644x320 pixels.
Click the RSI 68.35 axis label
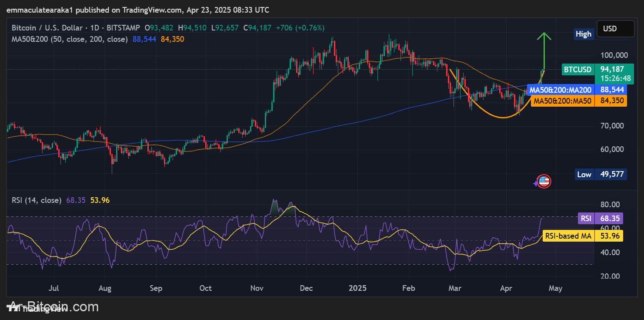pyautogui.click(x=600, y=219)
